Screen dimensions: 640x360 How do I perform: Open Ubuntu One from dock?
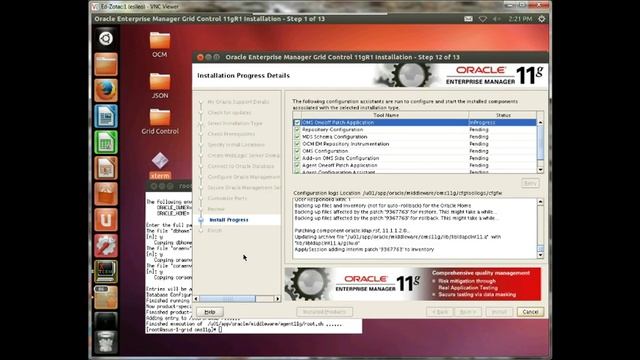click(106, 220)
